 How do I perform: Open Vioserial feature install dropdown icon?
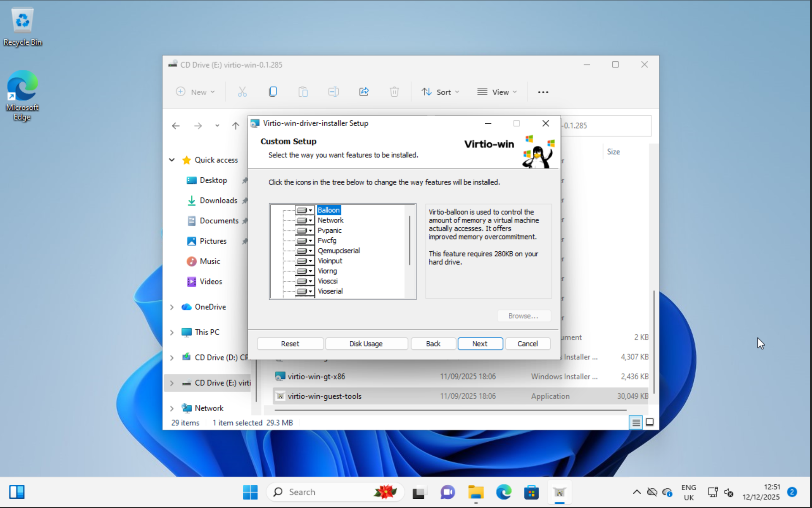coord(304,291)
